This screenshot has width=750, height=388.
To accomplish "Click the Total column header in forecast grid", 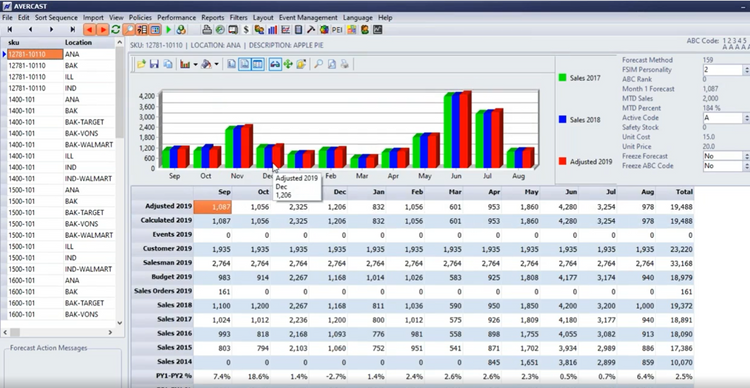I will point(675,192).
